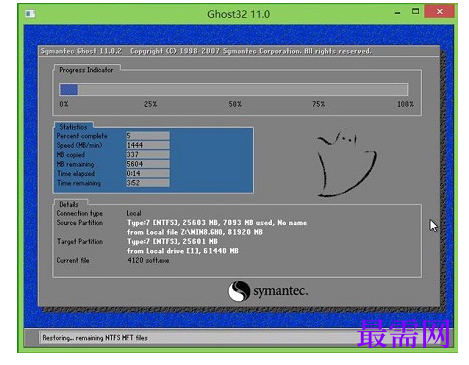Click the Current file label
The image size is (469, 365).
73,260
